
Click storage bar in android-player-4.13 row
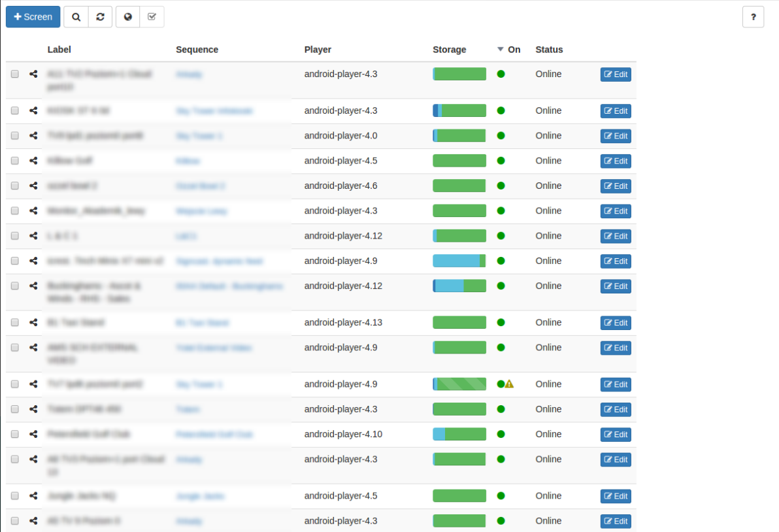tap(459, 322)
